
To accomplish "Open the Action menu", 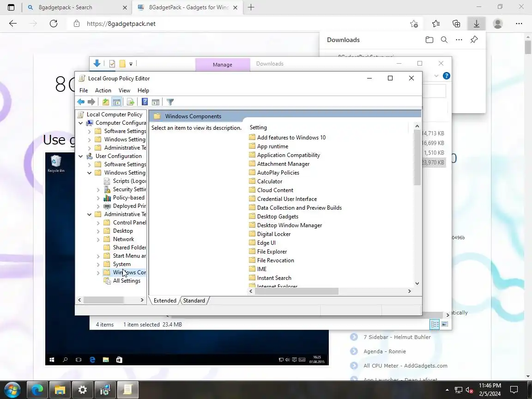I will pyautogui.click(x=103, y=90).
